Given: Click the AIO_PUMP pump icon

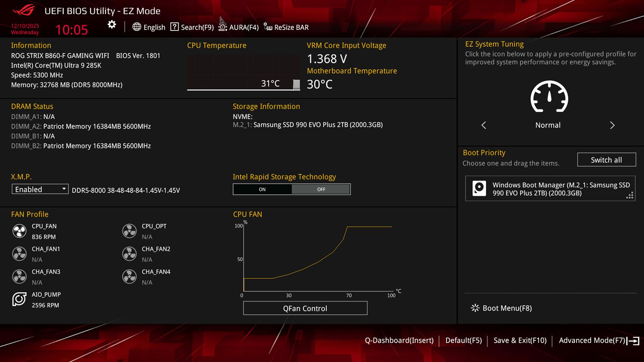Looking at the screenshot, I should point(19,299).
